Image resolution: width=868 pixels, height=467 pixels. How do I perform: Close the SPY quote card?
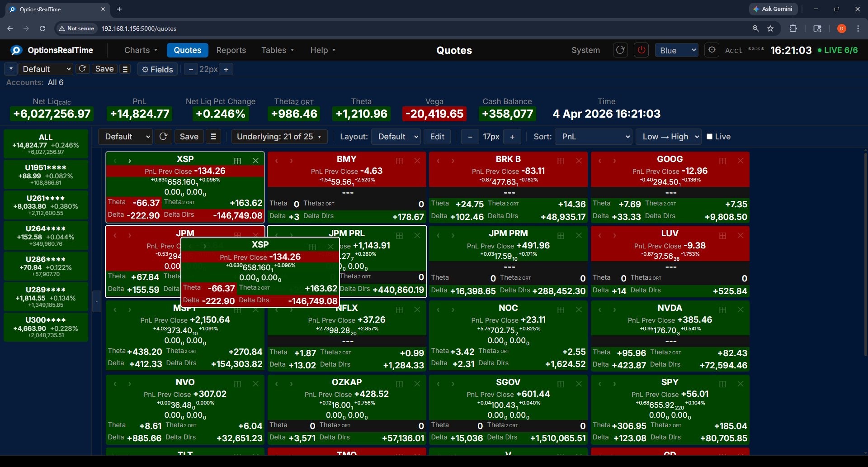(x=741, y=384)
